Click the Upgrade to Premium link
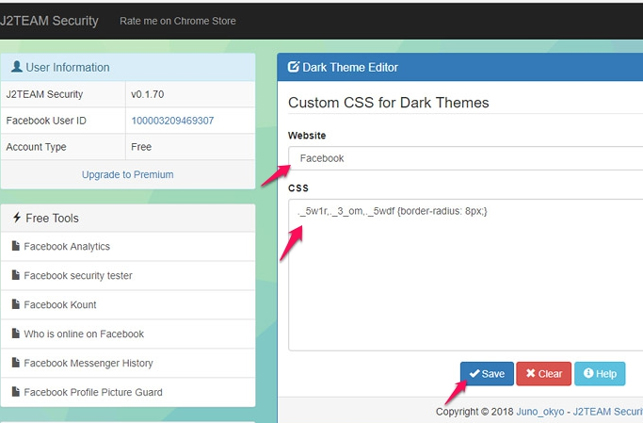This screenshot has width=643, height=423. tap(127, 174)
